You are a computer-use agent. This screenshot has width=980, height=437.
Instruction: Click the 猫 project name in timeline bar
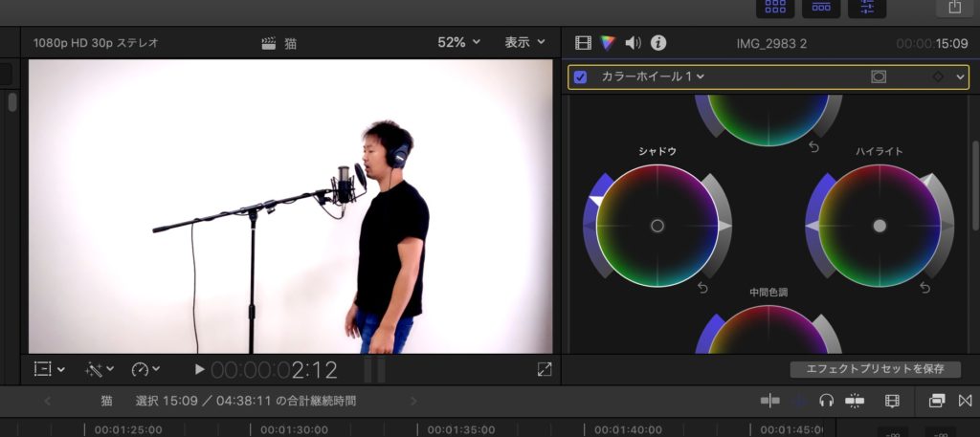[x=107, y=401]
